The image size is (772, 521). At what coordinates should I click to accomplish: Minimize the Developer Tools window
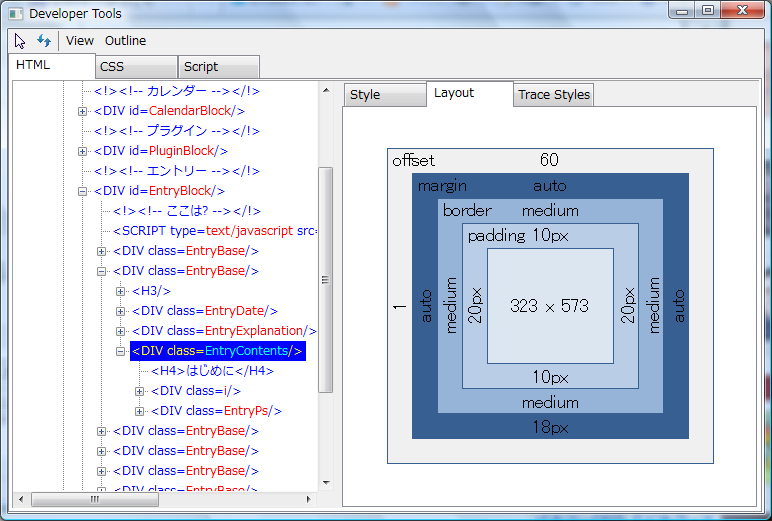pos(682,10)
